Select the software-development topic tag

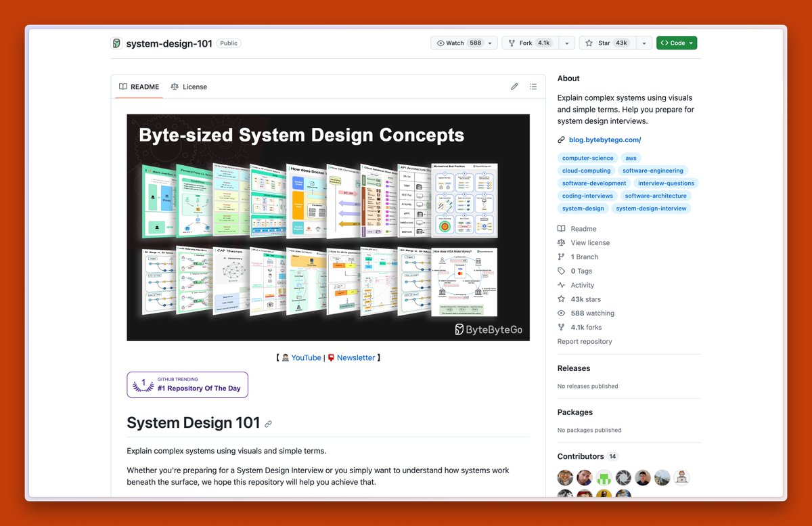point(594,183)
